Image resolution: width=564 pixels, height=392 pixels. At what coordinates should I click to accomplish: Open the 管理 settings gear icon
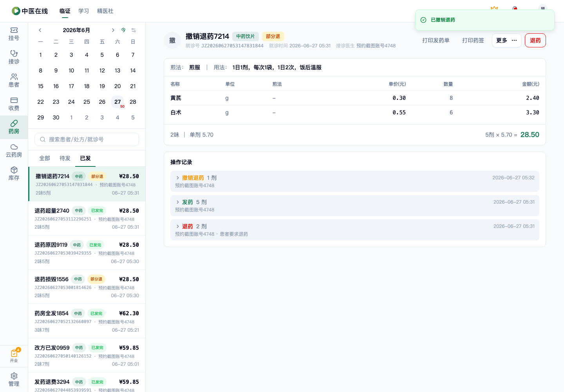[14, 379]
